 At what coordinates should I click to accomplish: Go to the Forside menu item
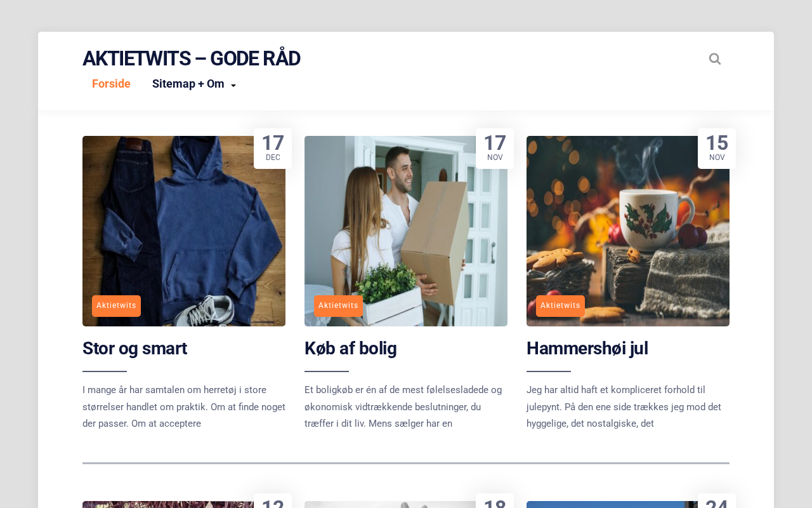(x=111, y=84)
